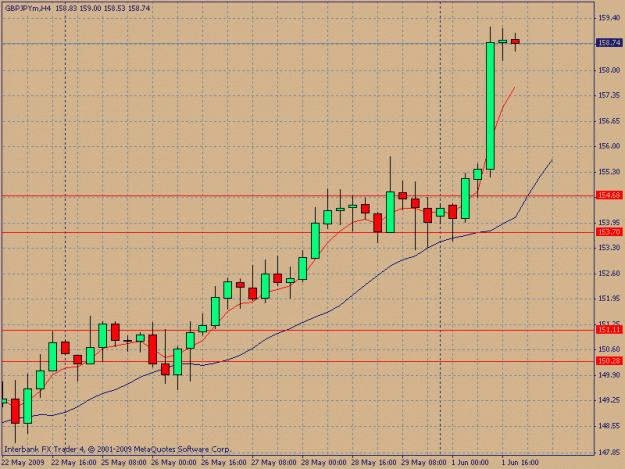Click the 26 May 00:00 time label
This screenshot has width=625, height=469.
[x=174, y=463]
